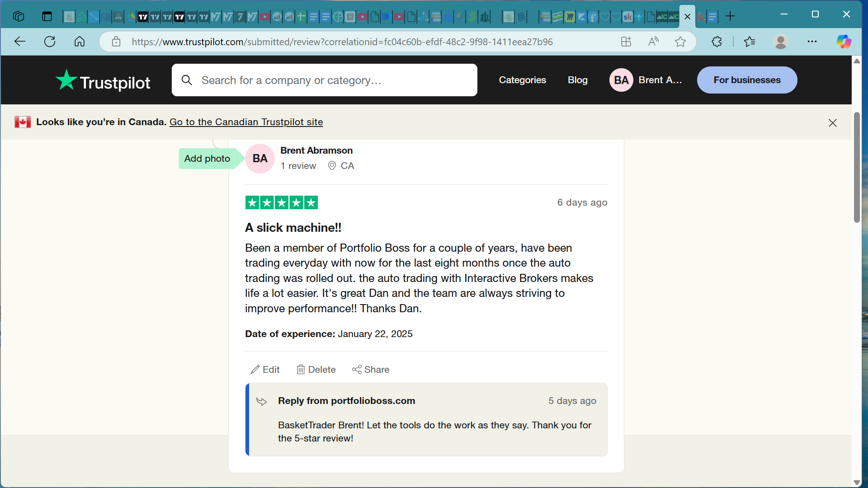Screen dimensions: 868x488
Task: Click the Read aloud icon
Action: point(653,42)
